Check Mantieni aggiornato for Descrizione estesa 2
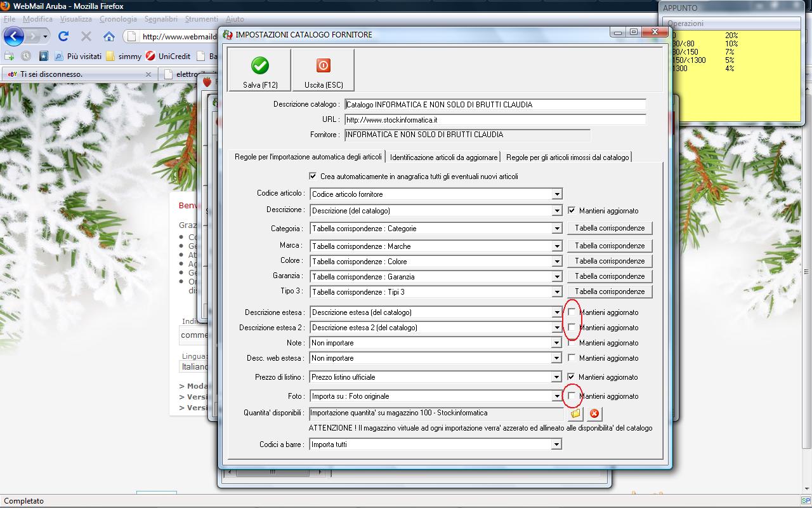 pyautogui.click(x=572, y=327)
